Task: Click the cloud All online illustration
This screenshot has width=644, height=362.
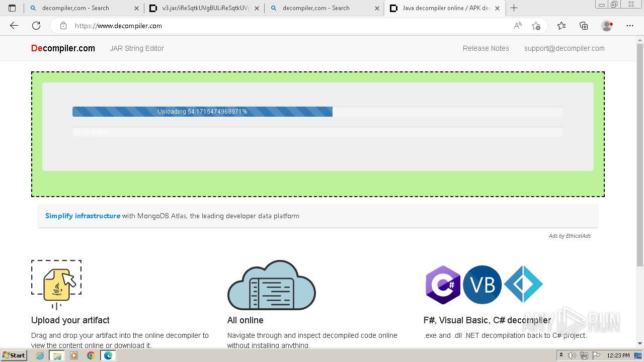Action: click(x=272, y=285)
